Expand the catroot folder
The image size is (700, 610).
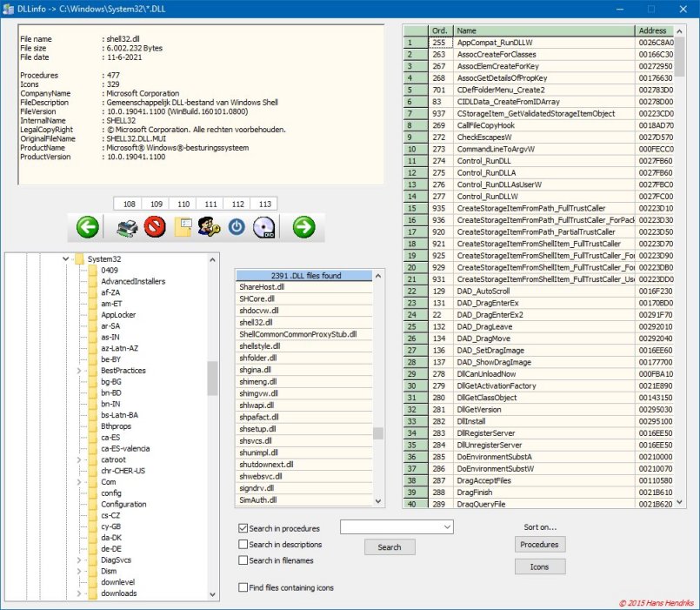coord(79,459)
